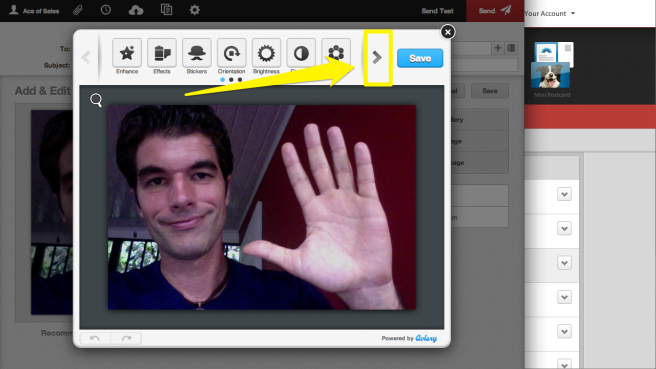Viewport: 656px width, 369px height.
Task: Redo the last photo edit
Action: (x=126, y=338)
